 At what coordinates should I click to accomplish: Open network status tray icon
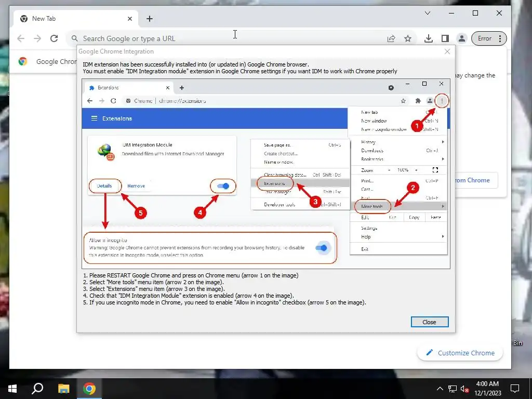(x=453, y=389)
